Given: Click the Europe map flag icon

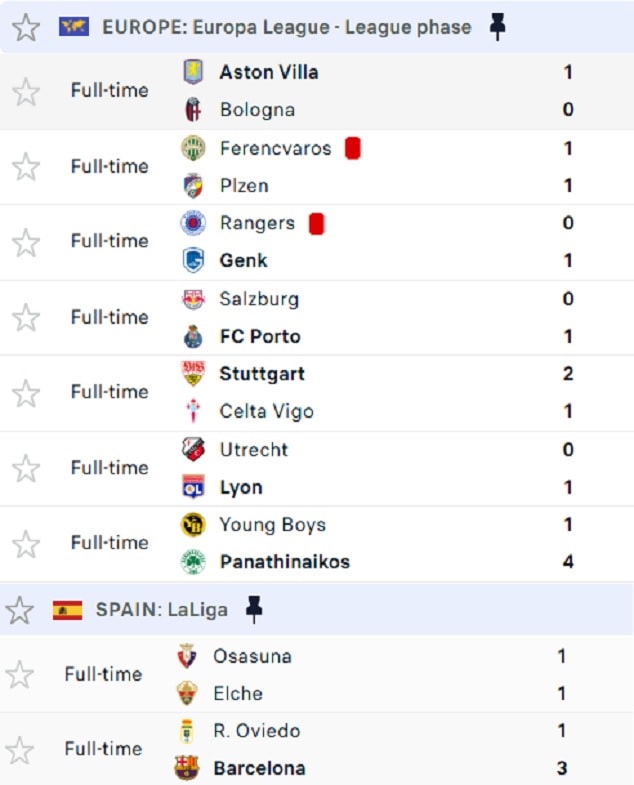Looking at the screenshot, I should click(x=74, y=27).
